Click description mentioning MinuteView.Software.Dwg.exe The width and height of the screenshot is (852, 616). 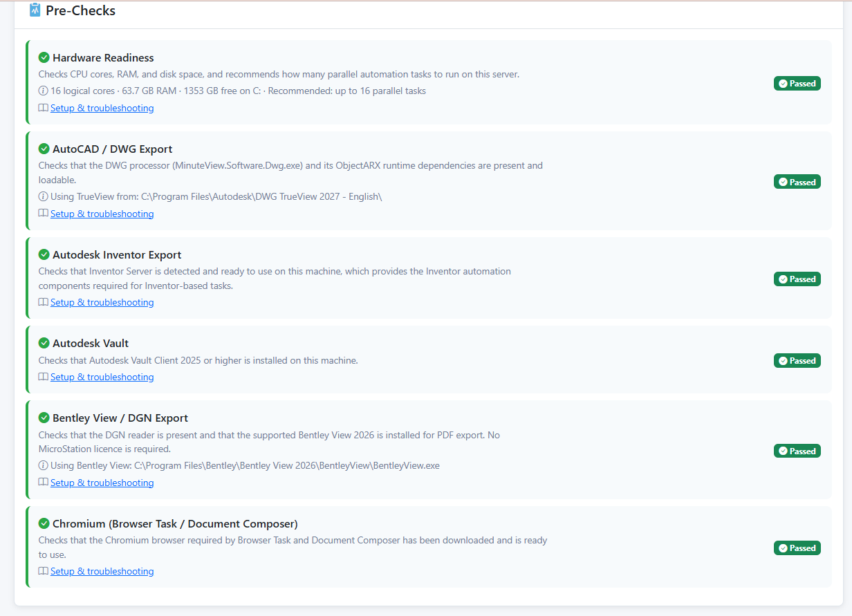click(290, 173)
